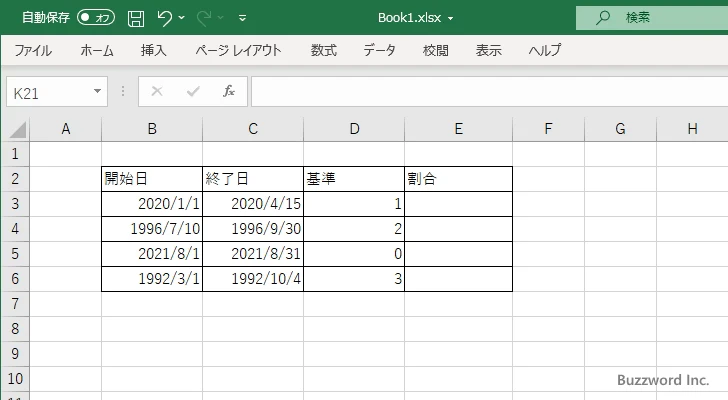Click the Select All corner triangle

15,129
